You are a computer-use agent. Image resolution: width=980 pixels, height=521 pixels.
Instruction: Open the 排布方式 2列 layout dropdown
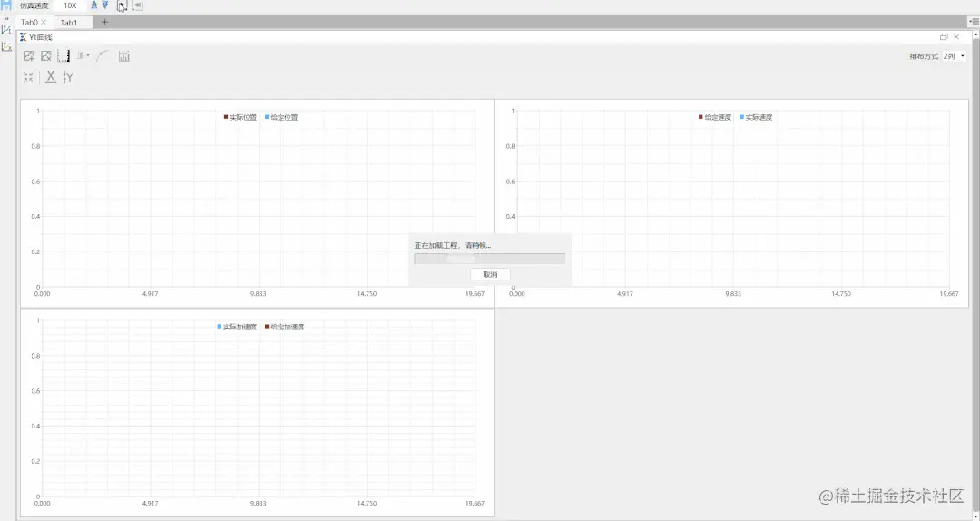tap(955, 56)
